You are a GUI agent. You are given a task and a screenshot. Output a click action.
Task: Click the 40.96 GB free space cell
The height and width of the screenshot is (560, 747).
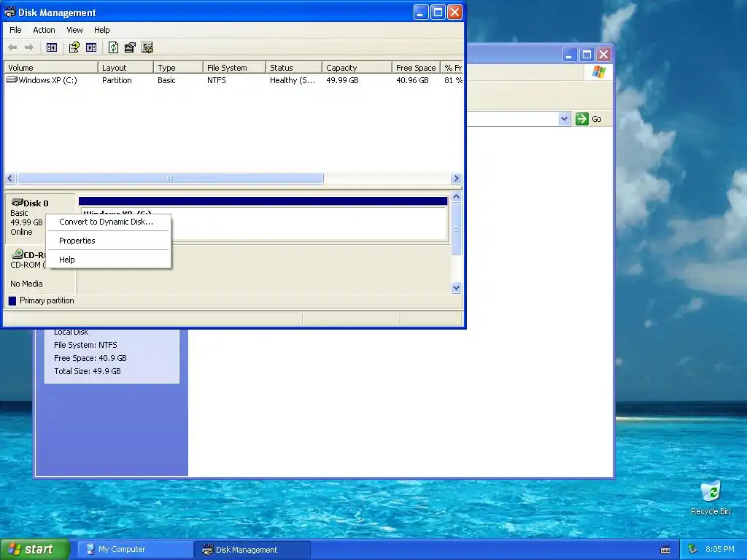413,80
